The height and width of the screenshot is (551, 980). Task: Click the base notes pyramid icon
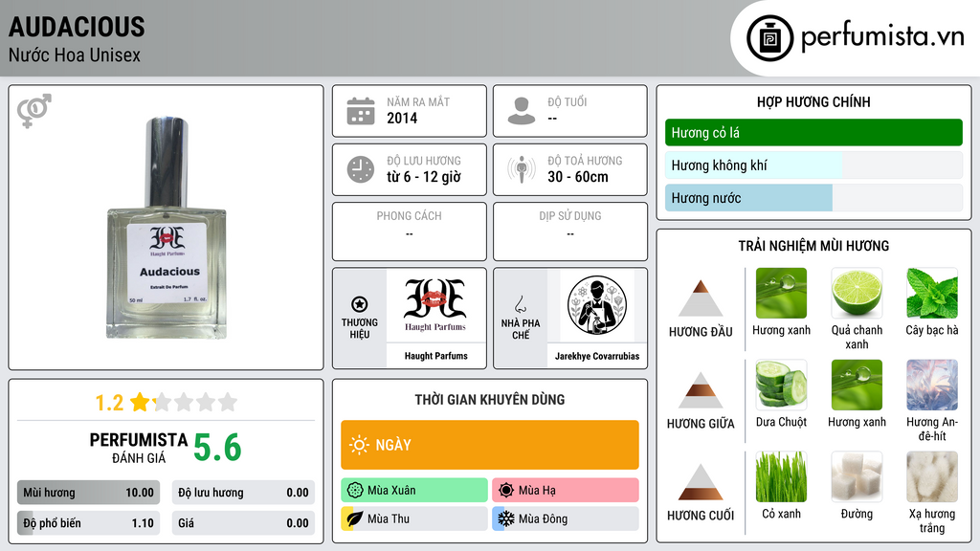(x=701, y=482)
